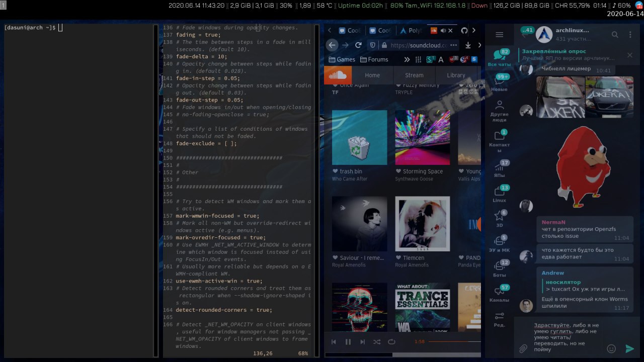Jump to the quoted 'неосилятор' reply message
This screenshot has width=644, height=362.
[x=583, y=286]
